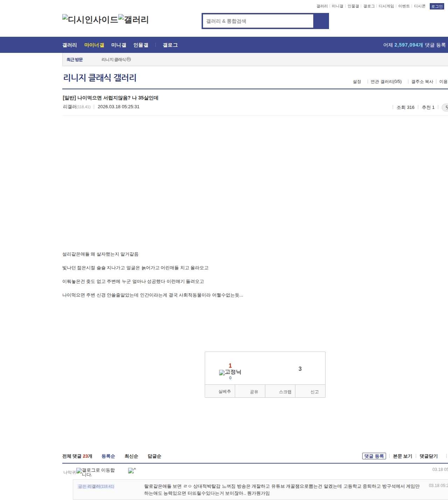
Task: Click the body line starting 나이먹으면 주변 신경
Action: coord(153,295)
